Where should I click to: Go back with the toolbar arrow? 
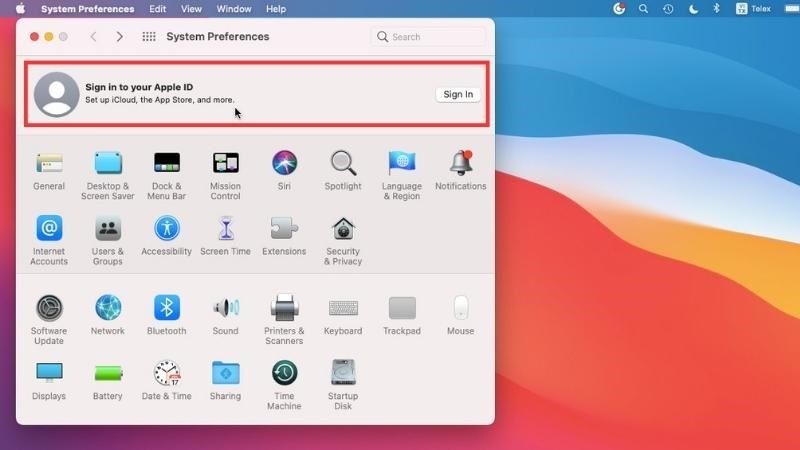[93, 37]
